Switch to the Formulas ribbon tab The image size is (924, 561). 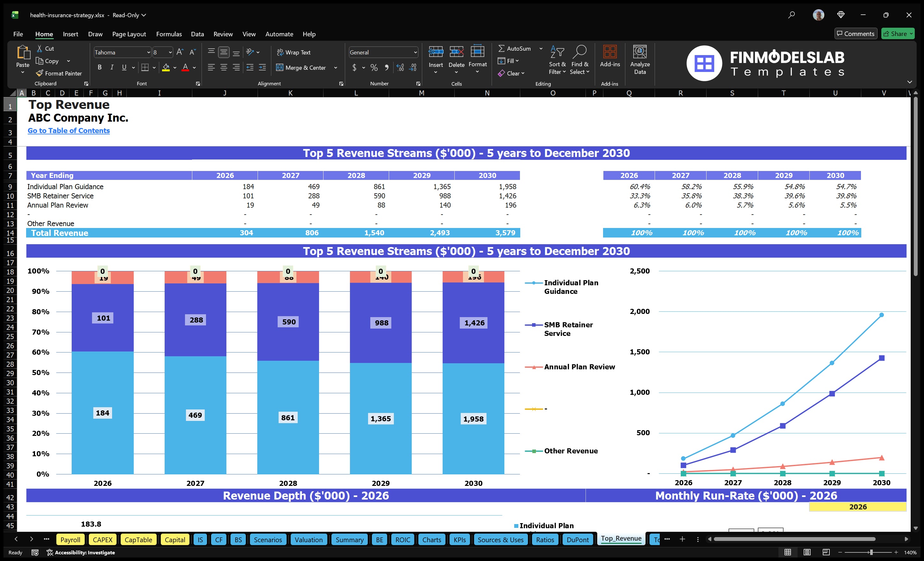[x=169, y=34]
